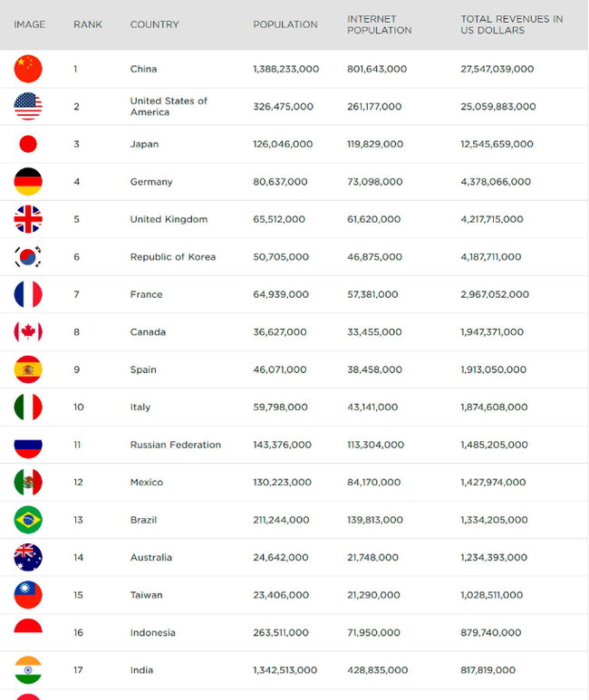Click the France country name
Screen dimensions: 589x700
pyautogui.click(x=147, y=294)
